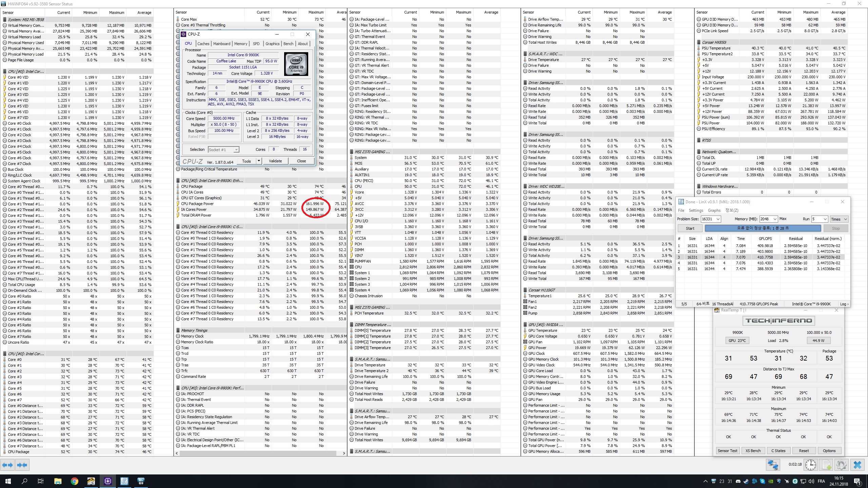This screenshot has height=488, width=868.
Task: Click the volume speaker tray icon
Action: tap(811, 481)
